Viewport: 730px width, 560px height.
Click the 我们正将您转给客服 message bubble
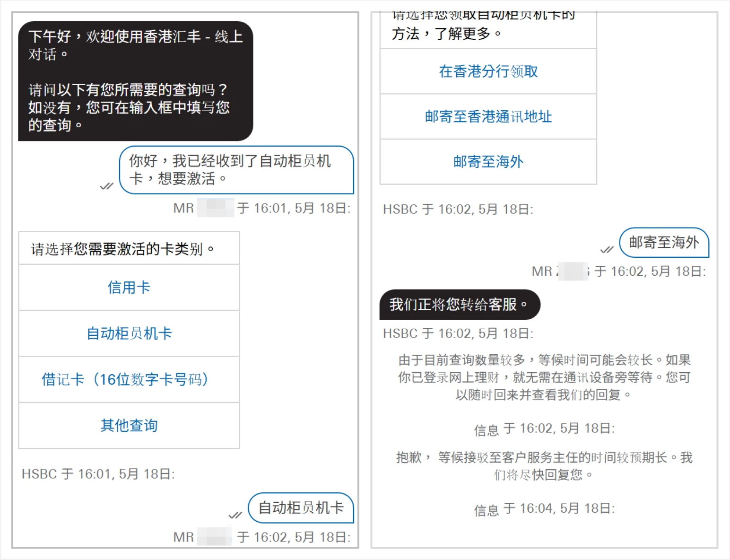coord(460,305)
